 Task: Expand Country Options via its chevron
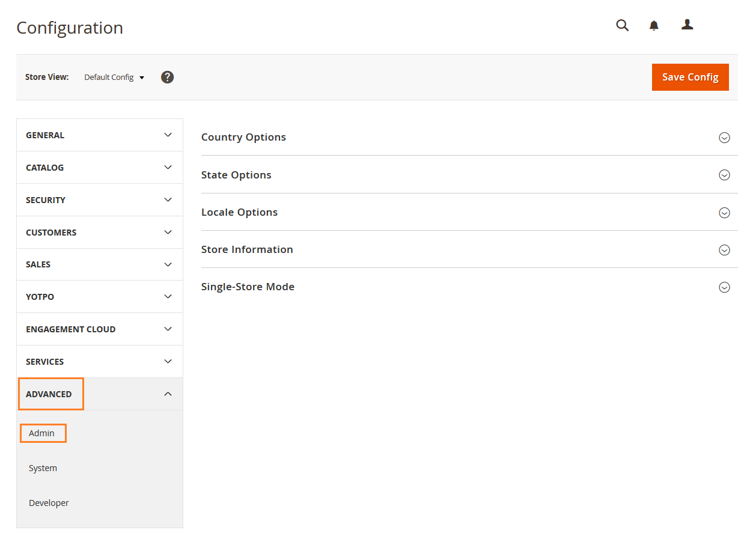tap(724, 138)
